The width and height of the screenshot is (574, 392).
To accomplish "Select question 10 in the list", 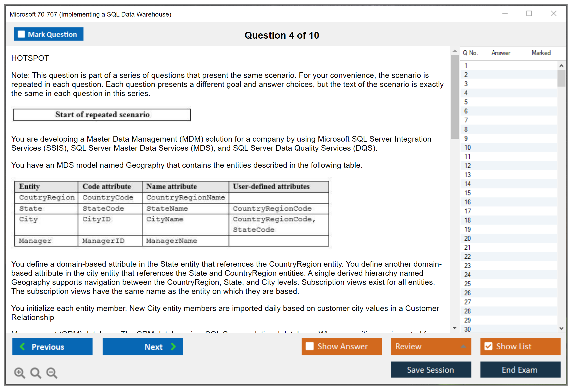I will pyautogui.click(x=467, y=147).
